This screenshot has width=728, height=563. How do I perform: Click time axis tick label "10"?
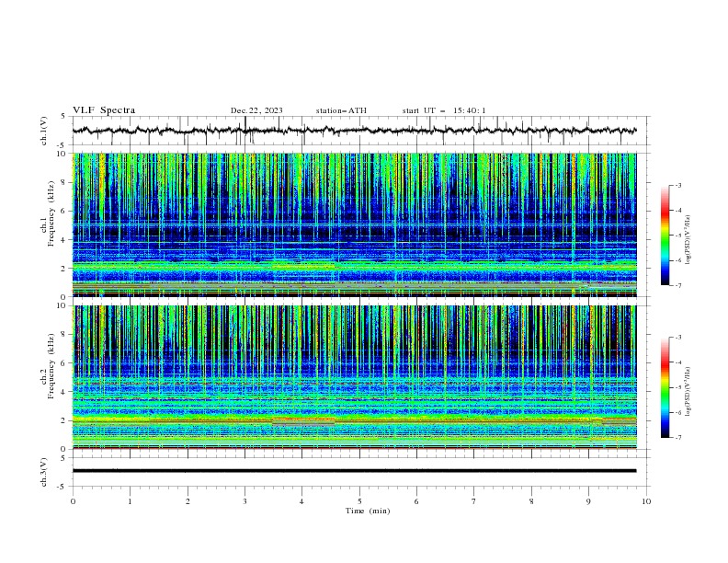[x=646, y=501]
